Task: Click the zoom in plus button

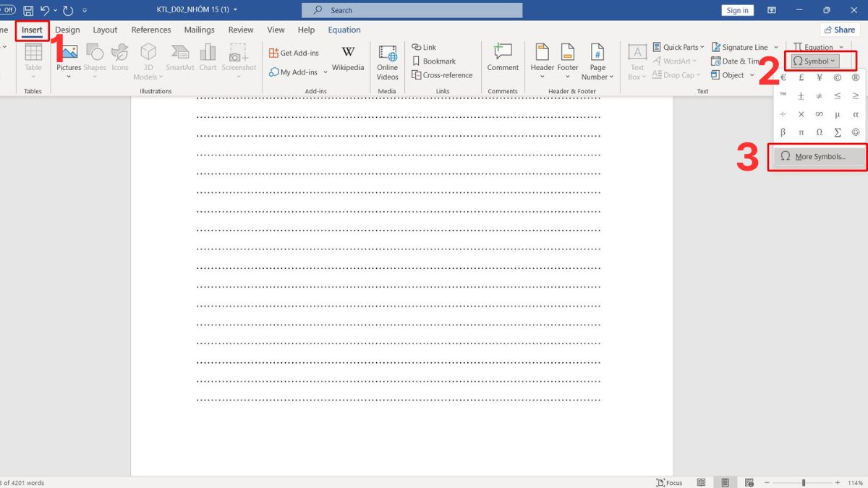Action: point(839,482)
